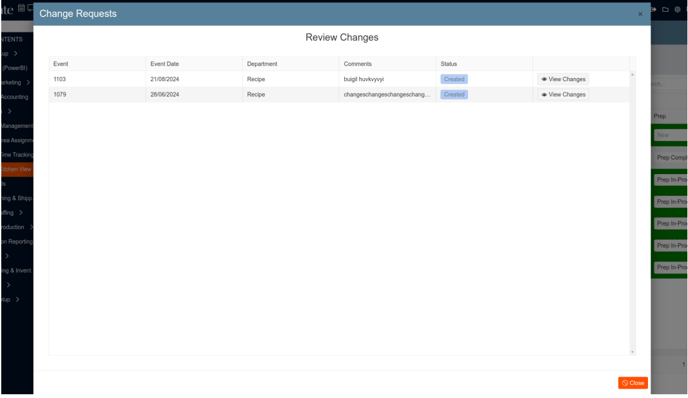The width and height of the screenshot is (688, 398).
Task: Click comment 'buigil huvkvyvyi'
Action: (x=364, y=79)
